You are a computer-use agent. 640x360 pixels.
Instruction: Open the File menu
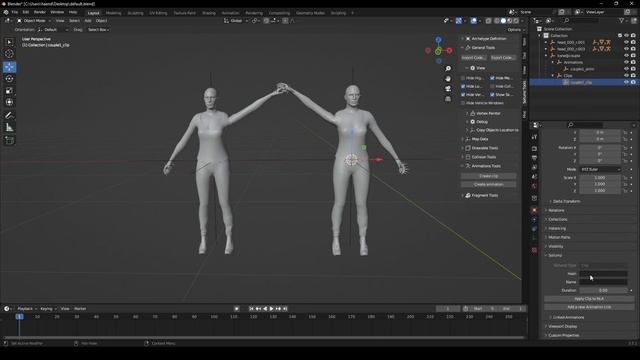pos(15,12)
